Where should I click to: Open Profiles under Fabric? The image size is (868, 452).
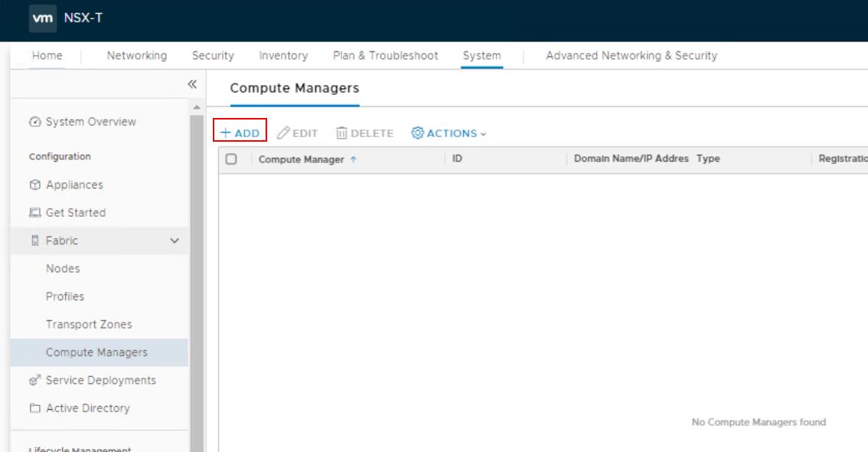pos(65,296)
